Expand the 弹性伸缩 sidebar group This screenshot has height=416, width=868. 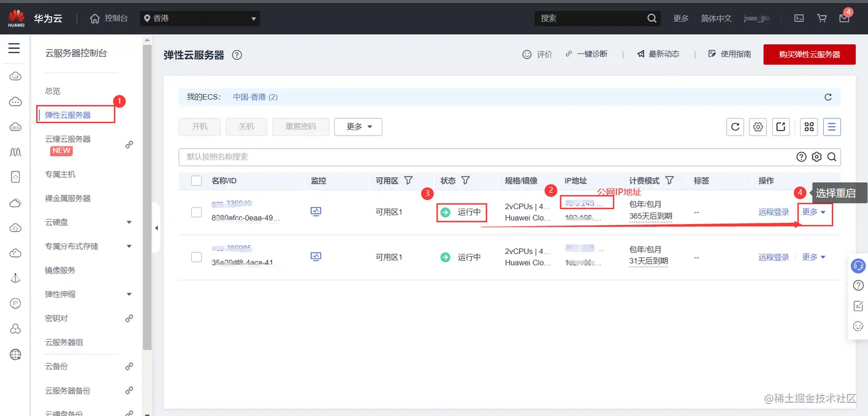(129, 294)
